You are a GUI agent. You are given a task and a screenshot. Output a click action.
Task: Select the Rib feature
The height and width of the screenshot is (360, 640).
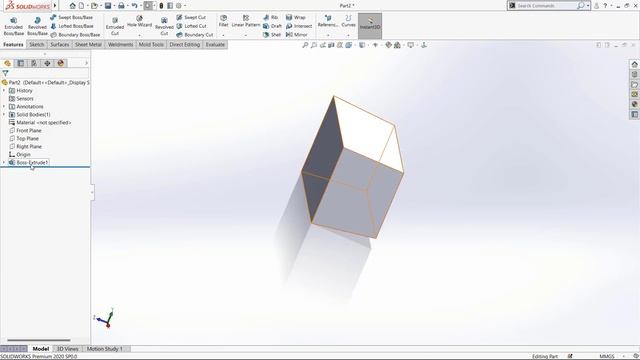[270, 18]
